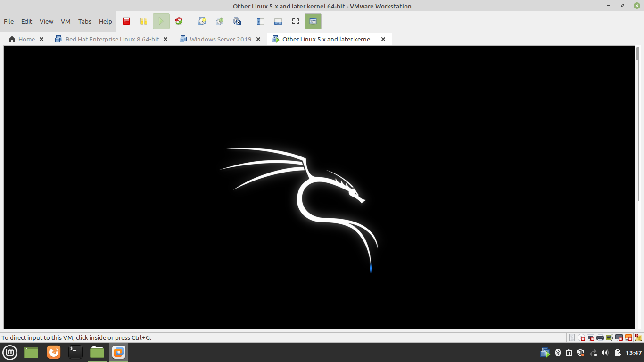
Task: Open the Linux Mint start menu
Action: click(10, 352)
